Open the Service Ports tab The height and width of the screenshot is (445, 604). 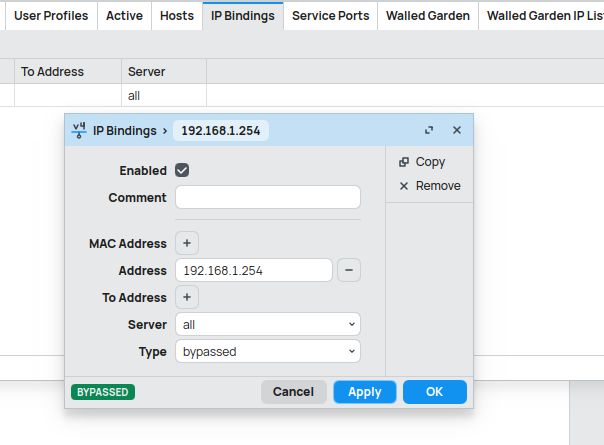tap(330, 16)
